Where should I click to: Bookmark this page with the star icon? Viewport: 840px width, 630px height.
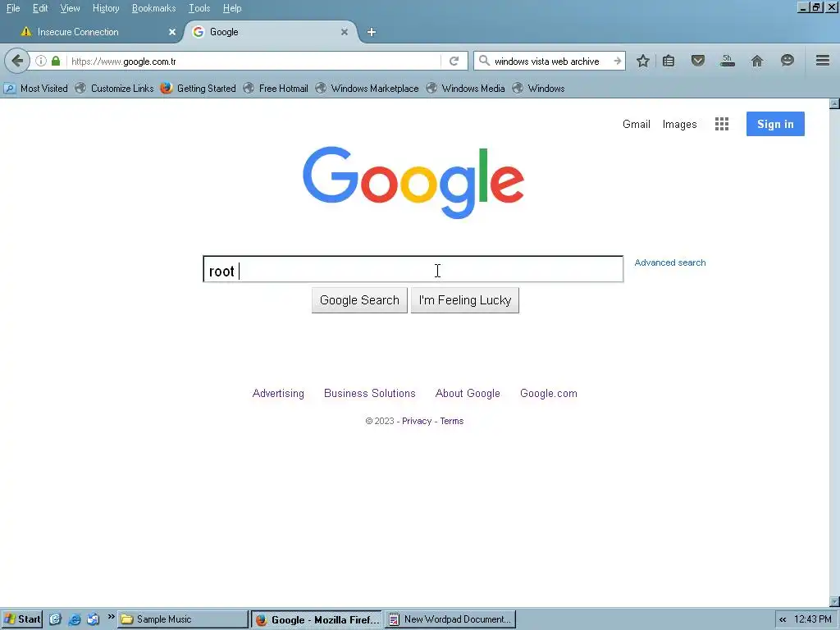(x=643, y=61)
